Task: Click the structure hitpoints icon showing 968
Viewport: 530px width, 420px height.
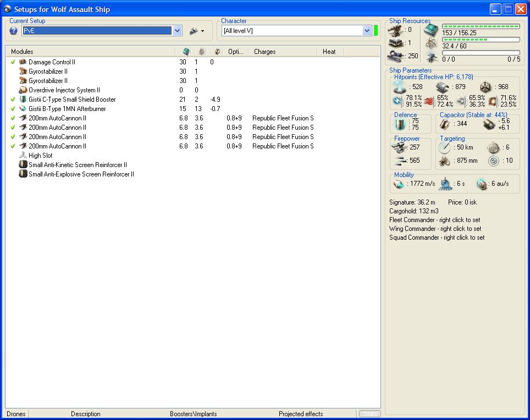Action: [485, 87]
